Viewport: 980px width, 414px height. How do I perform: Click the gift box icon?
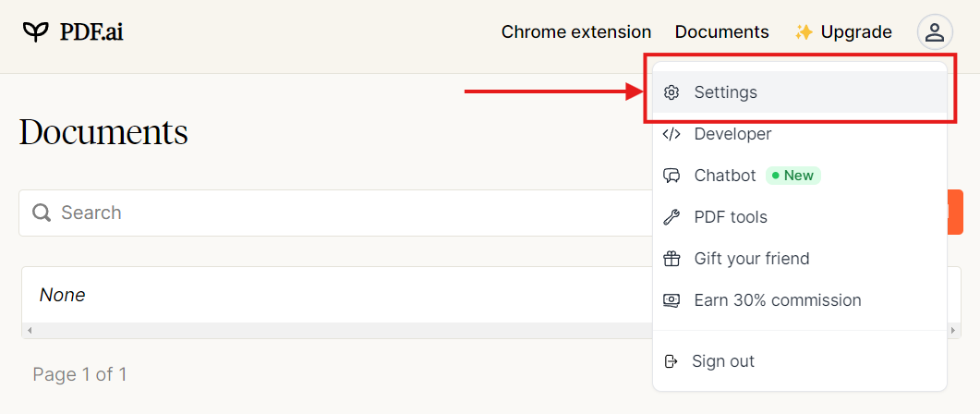point(672,259)
